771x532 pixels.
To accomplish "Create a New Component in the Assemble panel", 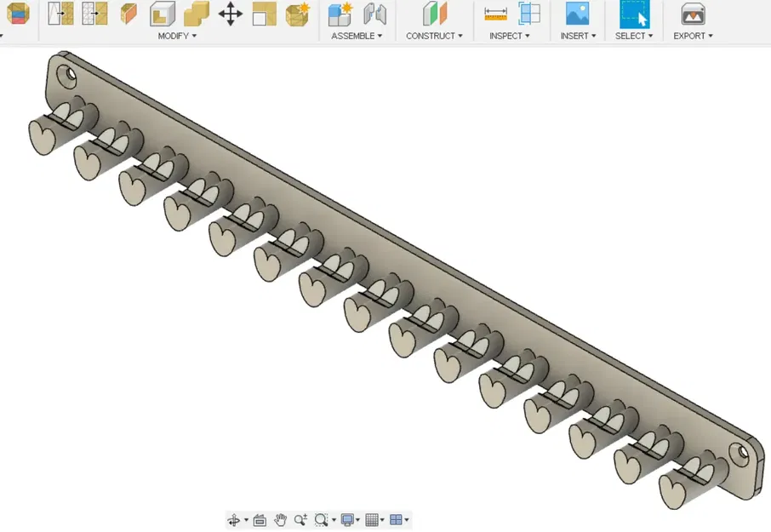I will [340, 14].
